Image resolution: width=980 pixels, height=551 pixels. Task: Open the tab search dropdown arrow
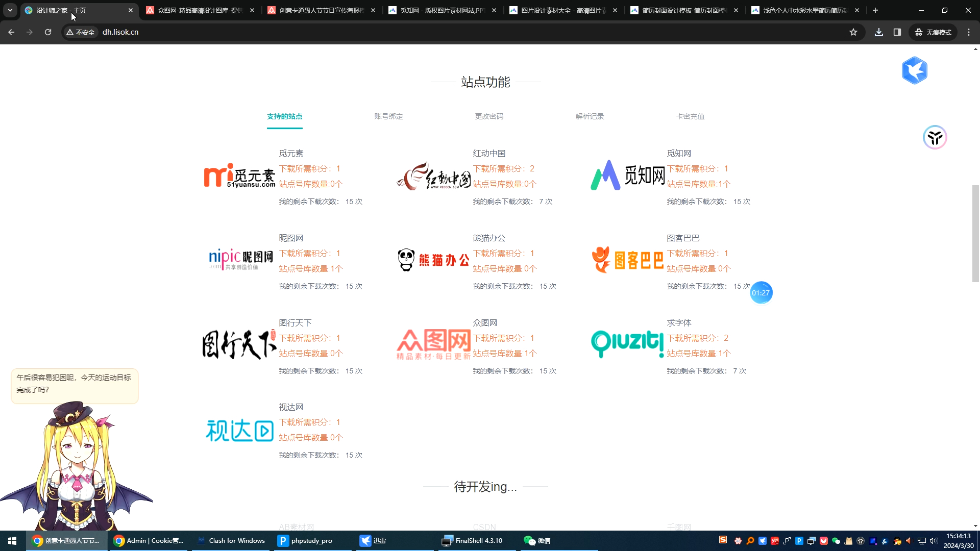(10, 10)
